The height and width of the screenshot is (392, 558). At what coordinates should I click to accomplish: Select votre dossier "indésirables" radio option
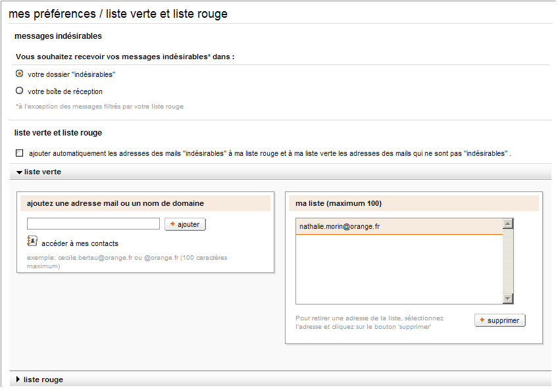pyautogui.click(x=20, y=74)
